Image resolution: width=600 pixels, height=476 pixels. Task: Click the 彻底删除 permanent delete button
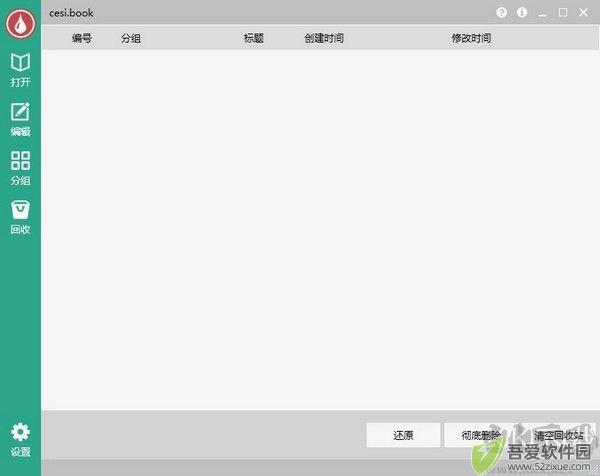click(x=481, y=435)
